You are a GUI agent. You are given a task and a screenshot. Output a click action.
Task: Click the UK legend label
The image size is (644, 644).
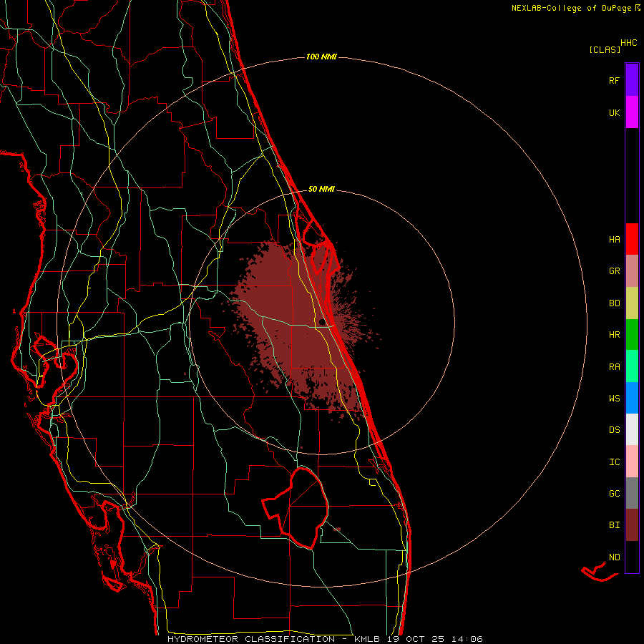click(x=614, y=112)
